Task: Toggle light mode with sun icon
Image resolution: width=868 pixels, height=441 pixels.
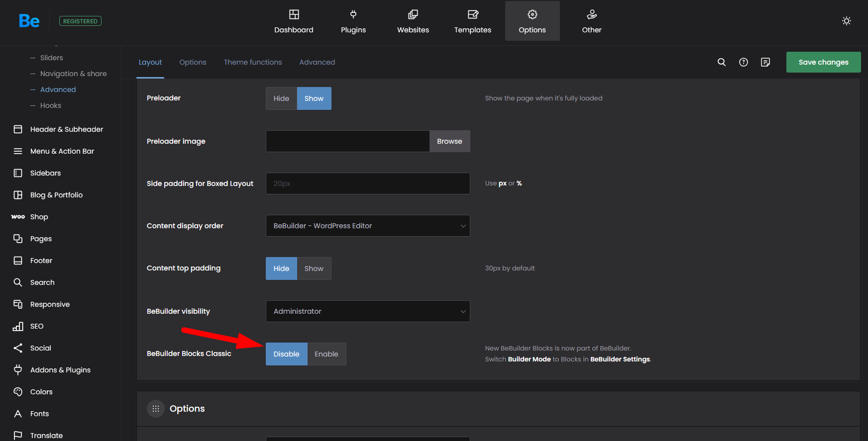Action: 846,21
